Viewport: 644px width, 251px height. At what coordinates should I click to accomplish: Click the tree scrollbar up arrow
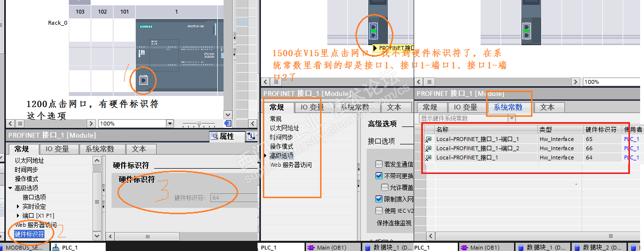[97, 160]
